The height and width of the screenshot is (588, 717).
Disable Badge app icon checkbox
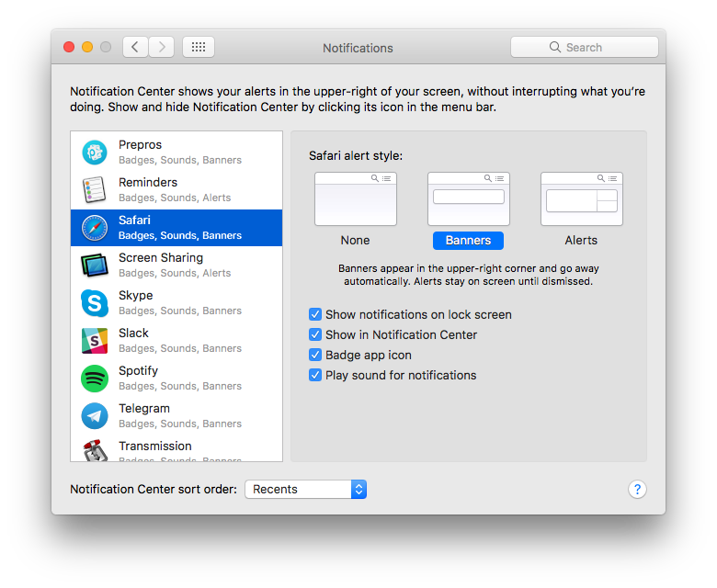pyautogui.click(x=315, y=355)
